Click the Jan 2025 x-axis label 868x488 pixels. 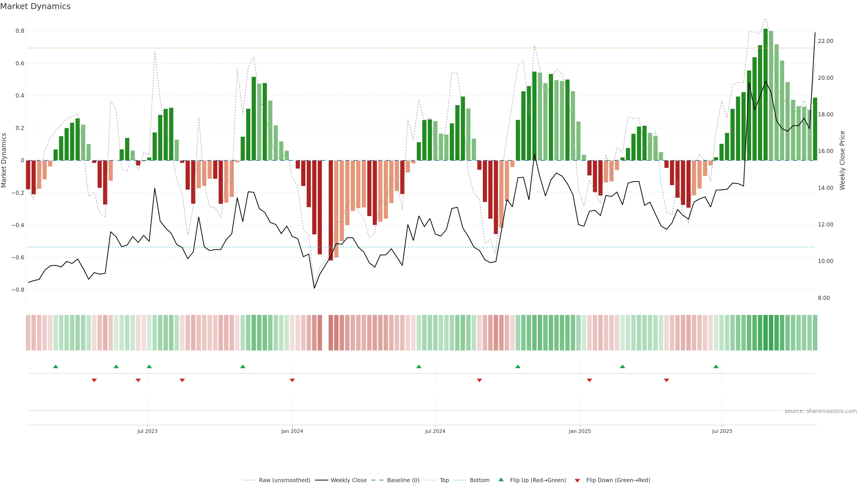pos(580,431)
